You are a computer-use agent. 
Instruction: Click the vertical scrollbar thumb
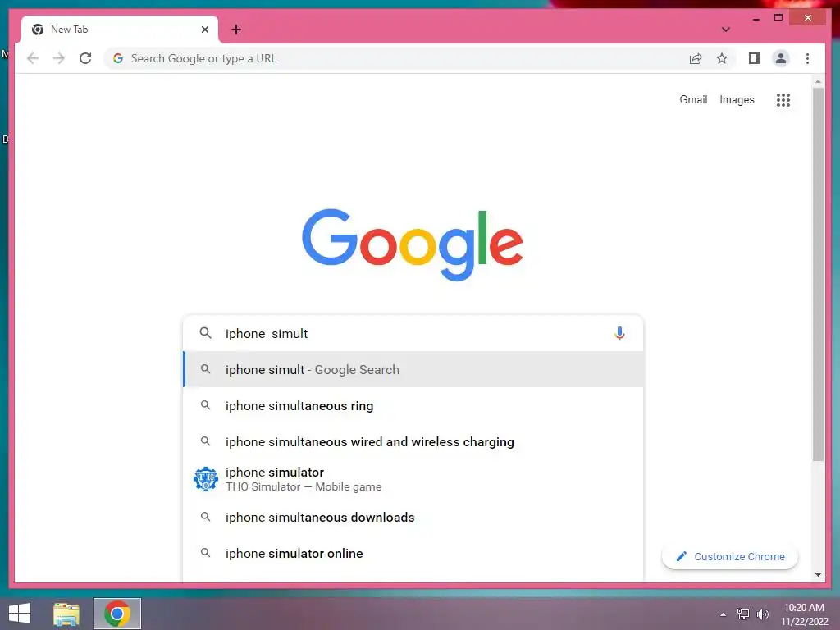(x=818, y=273)
